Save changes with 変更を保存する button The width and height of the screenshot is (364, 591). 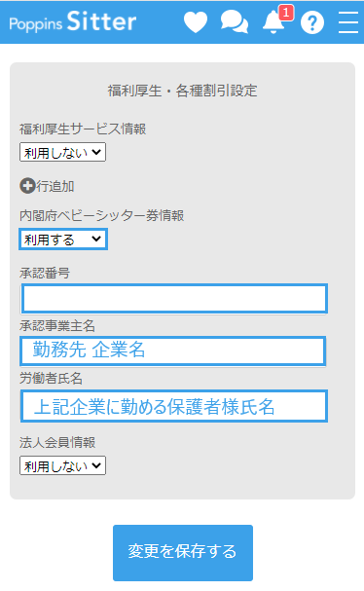click(x=183, y=553)
